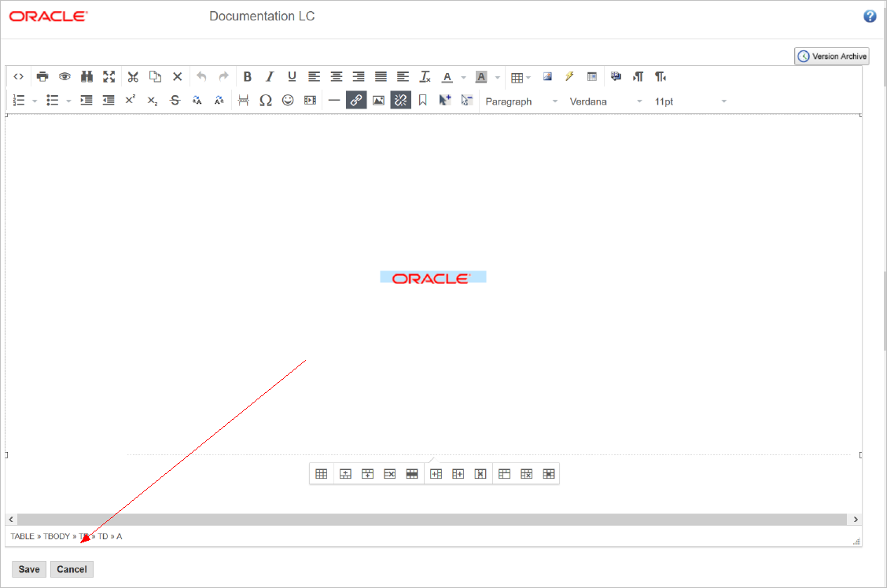Open the source code view
Image resolution: width=887 pixels, height=588 pixels.
tap(19, 77)
